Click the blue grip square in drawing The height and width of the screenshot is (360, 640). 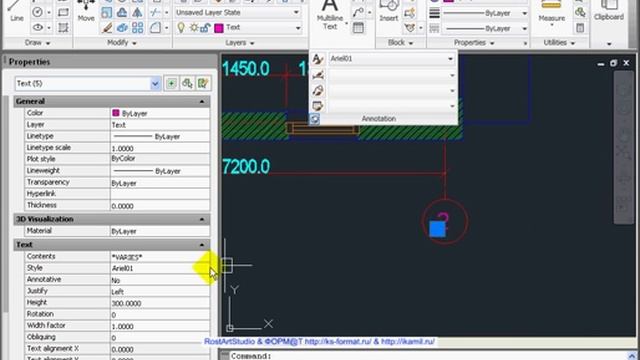coord(437,229)
